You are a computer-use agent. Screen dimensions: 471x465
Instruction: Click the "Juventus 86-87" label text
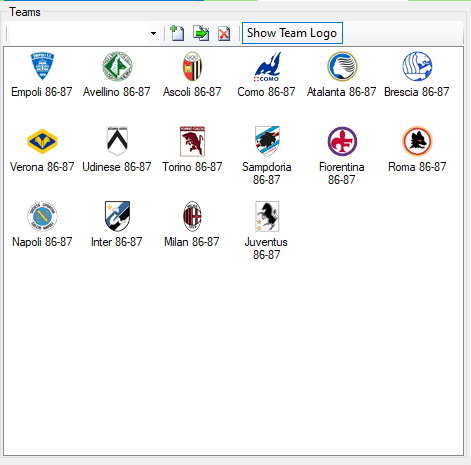[266, 248]
